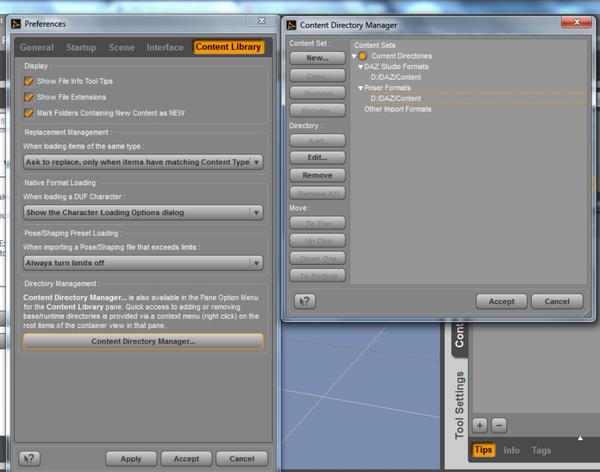600x472 pixels.
Task: Open the Tags tab
Action: [541, 450]
